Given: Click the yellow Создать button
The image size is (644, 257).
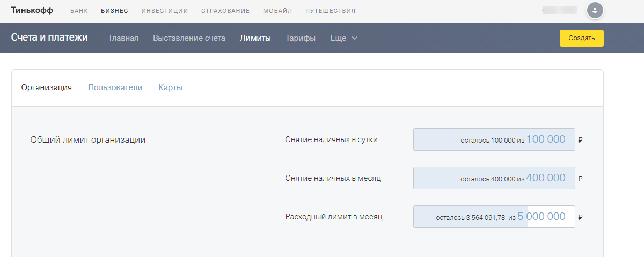Looking at the screenshot, I should click(x=582, y=38).
